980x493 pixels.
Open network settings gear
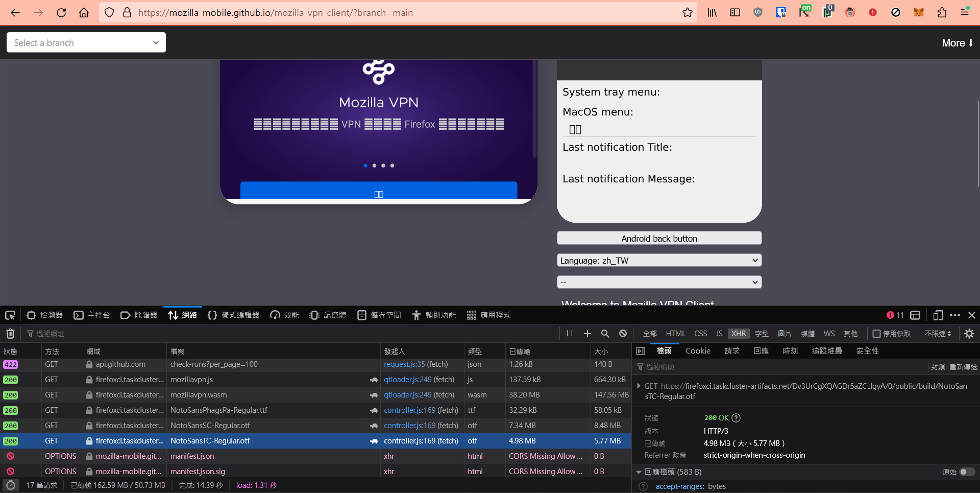(969, 334)
